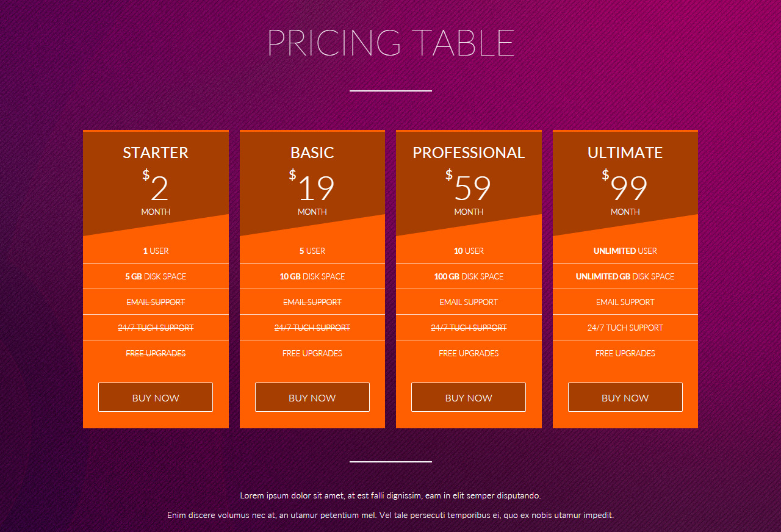Screen dimensions: 781x532
Task: Select the $59 month price
Action: click(469, 189)
